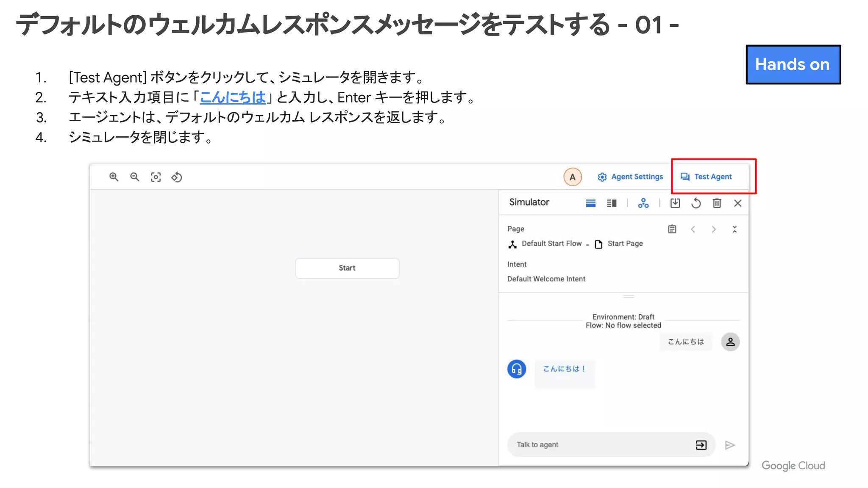
Task: Click the Default Start Flow label
Action: pos(551,244)
